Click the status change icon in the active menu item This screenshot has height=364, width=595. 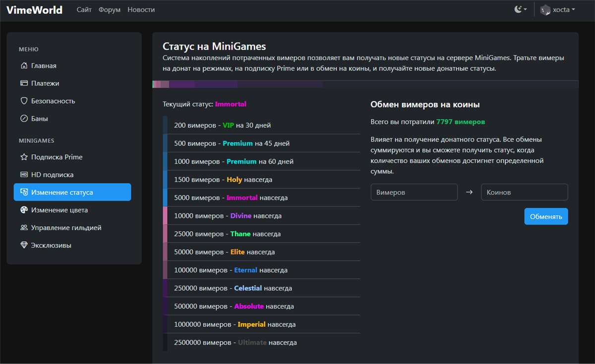tap(24, 192)
